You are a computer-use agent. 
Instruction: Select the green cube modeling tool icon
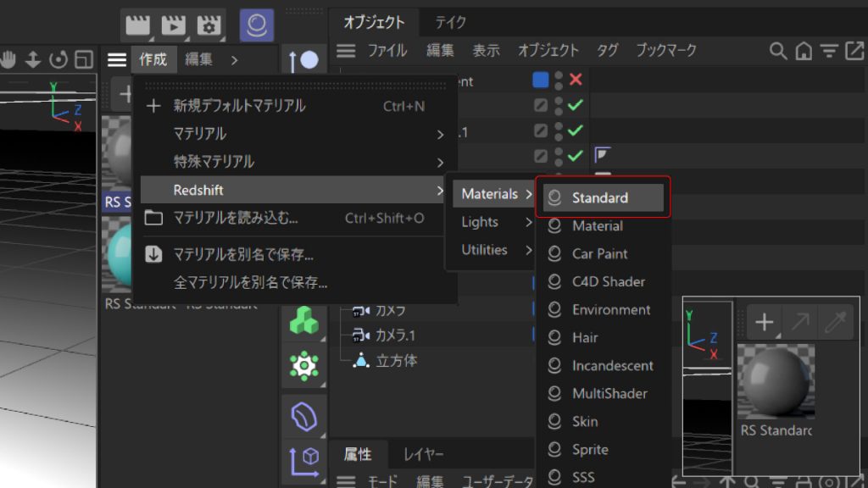tap(304, 320)
